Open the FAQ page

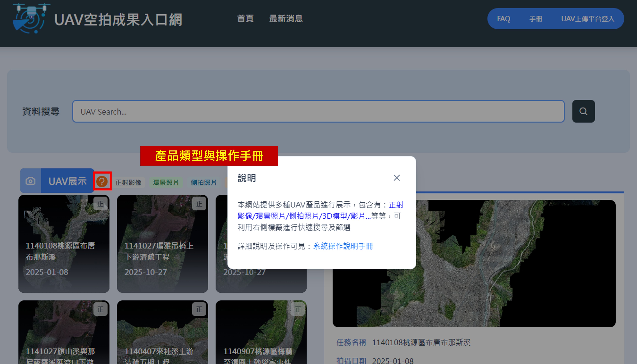click(503, 19)
